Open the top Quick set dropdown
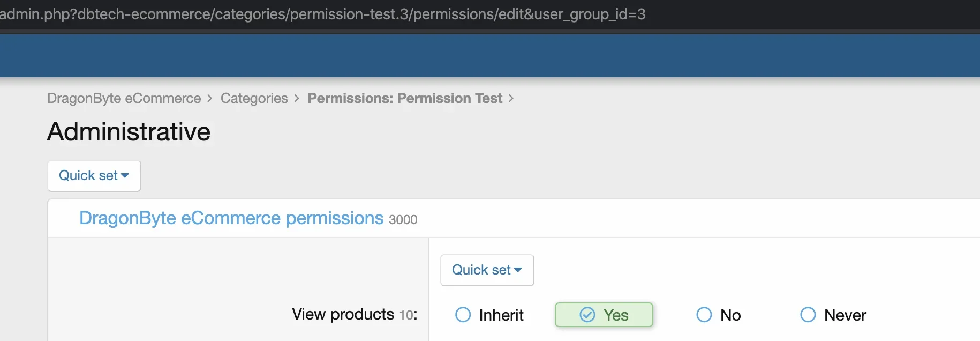 (x=94, y=176)
